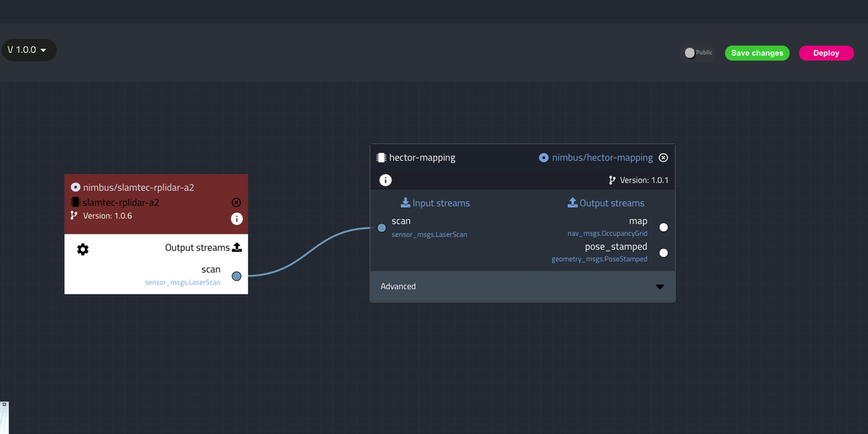Open the nimbus/hector-mapping link
This screenshot has width=868, height=434.
point(603,157)
